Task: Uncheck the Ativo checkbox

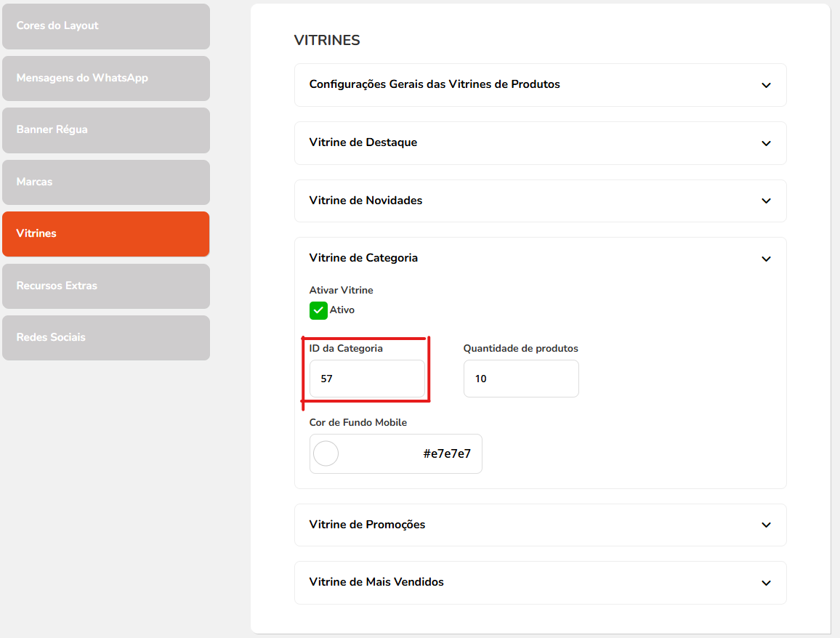Action: pyautogui.click(x=318, y=310)
